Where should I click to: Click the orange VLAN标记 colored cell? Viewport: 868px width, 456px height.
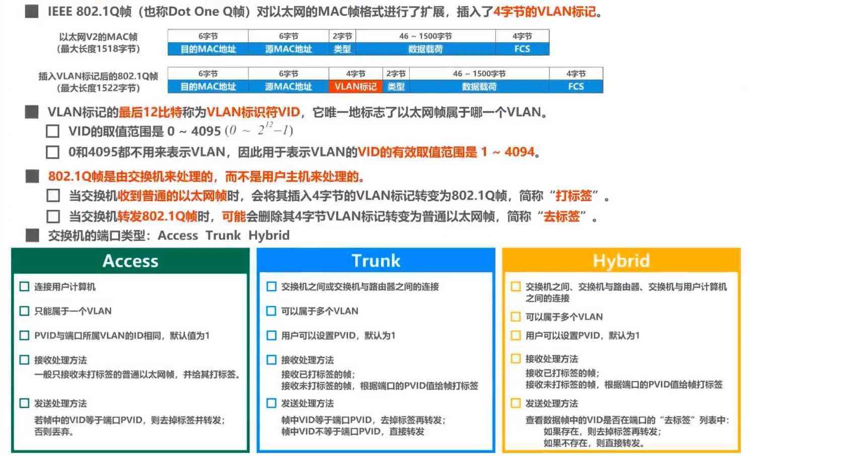(355, 87)
